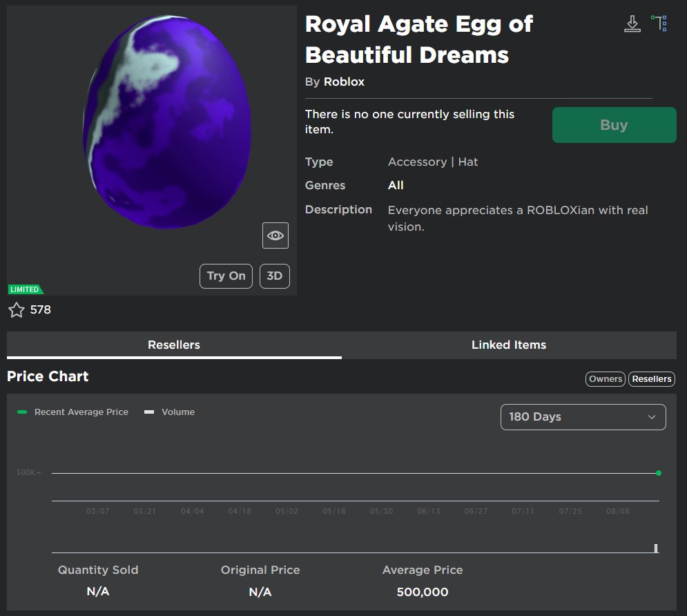This screenshot has height=616, width=687.
Task: Click the LIMITED badge on the thumbnail
Action: point(25,289)
